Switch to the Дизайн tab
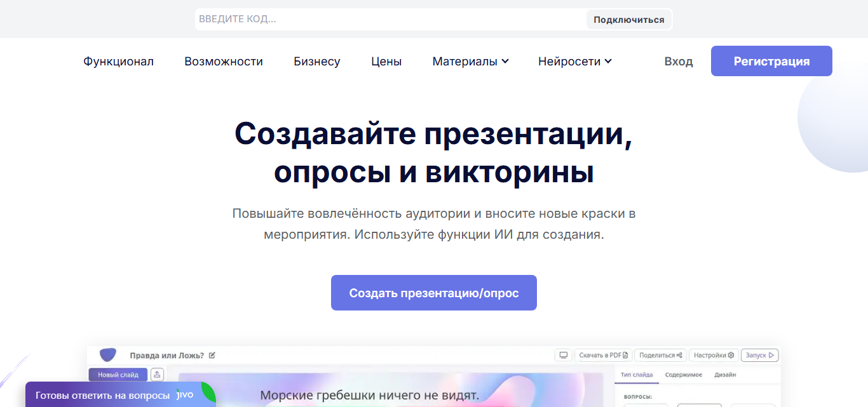 click(725, 375)
